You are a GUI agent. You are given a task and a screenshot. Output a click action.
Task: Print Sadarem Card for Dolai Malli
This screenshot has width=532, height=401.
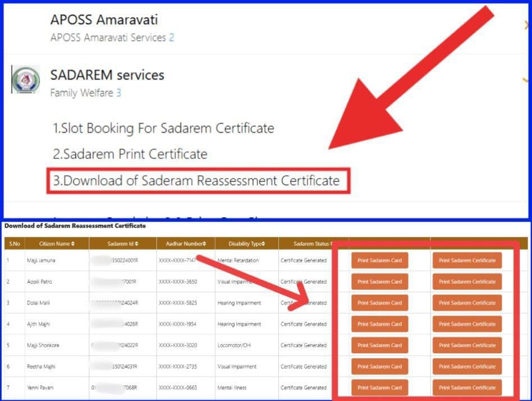tap(379, 303)
